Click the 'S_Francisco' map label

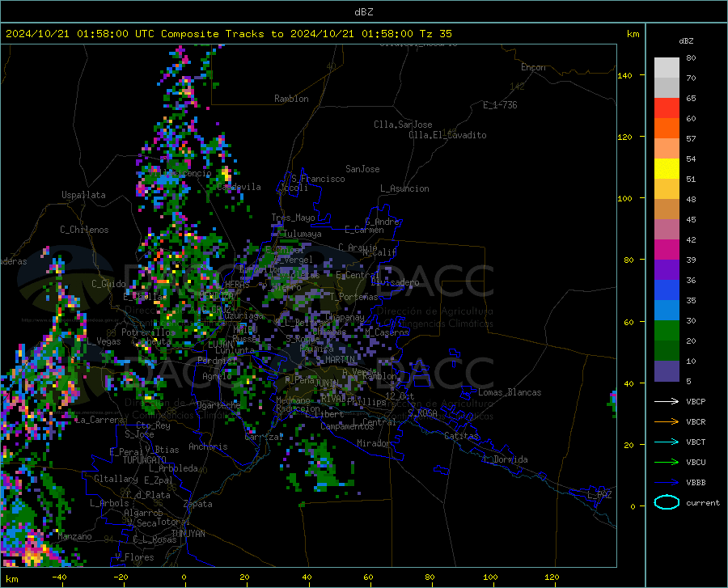(x=318, y=179)
